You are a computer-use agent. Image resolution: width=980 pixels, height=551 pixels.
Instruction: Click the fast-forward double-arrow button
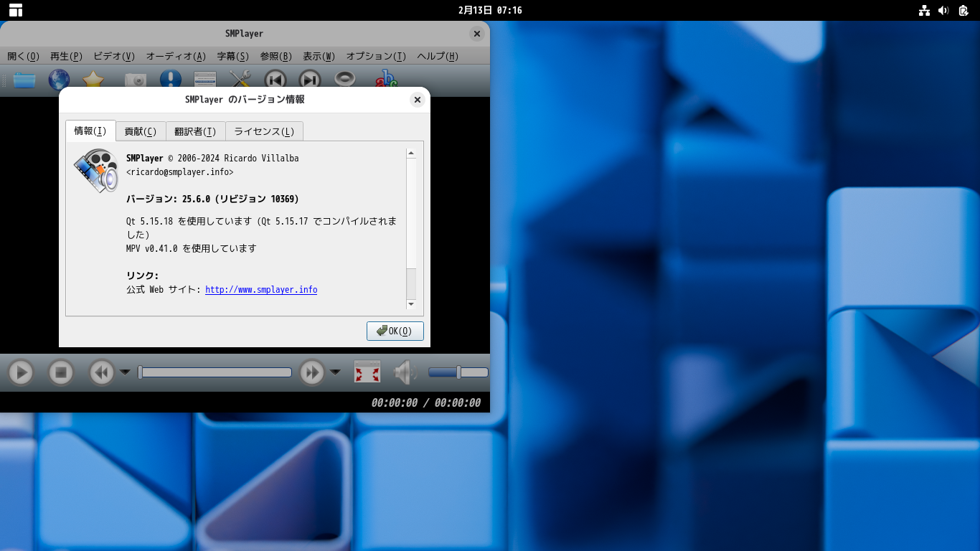[312, 372]
